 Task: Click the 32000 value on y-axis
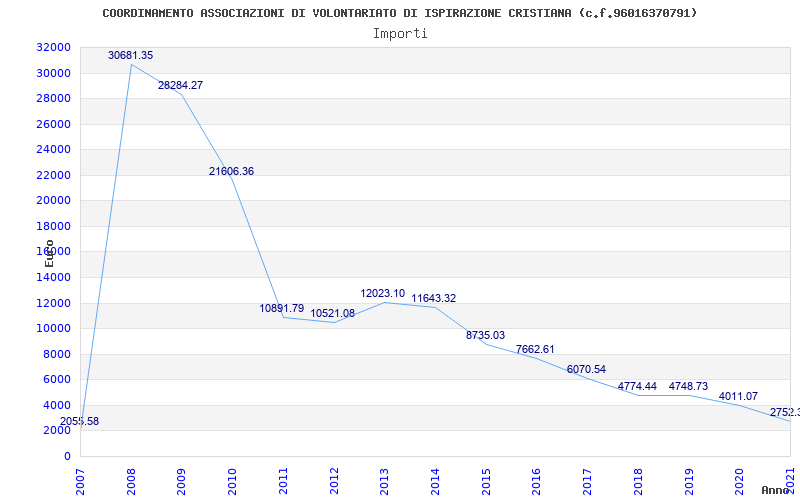pyautogui.click(x=54, y=47)
